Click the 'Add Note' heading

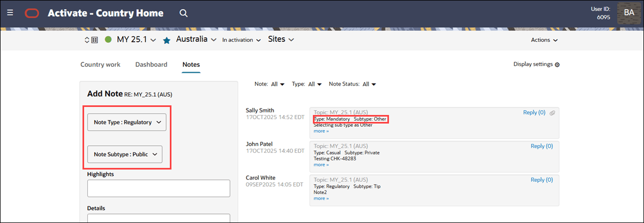click(x=105, y=94)
